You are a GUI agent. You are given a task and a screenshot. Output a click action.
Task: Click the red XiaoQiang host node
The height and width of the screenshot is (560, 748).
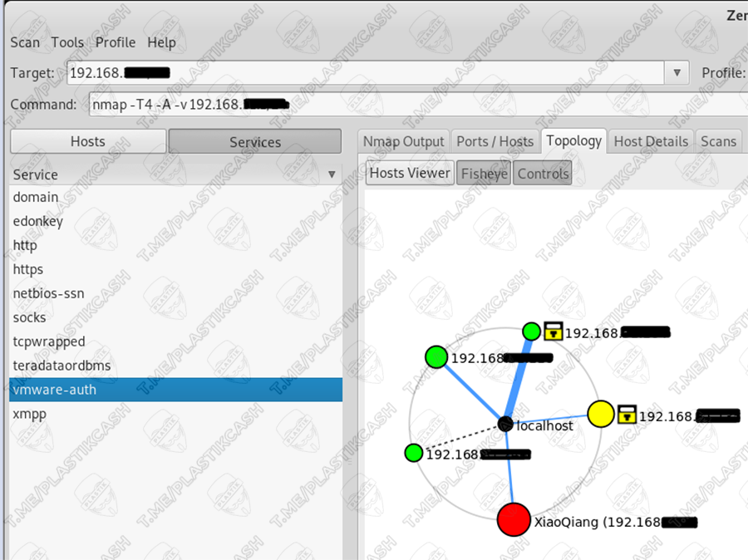pyautogui.click(x=514, y=519)
